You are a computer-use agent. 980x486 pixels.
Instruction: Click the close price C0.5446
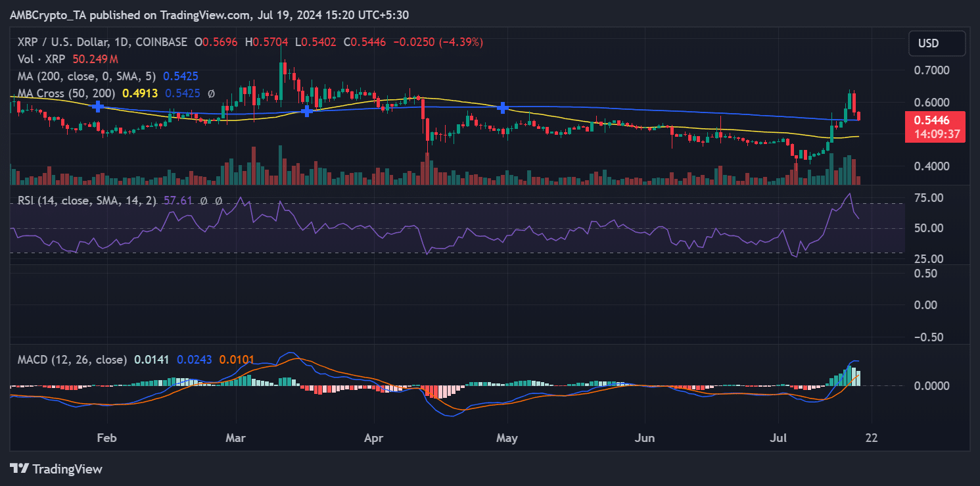click(x=363, y=42)
